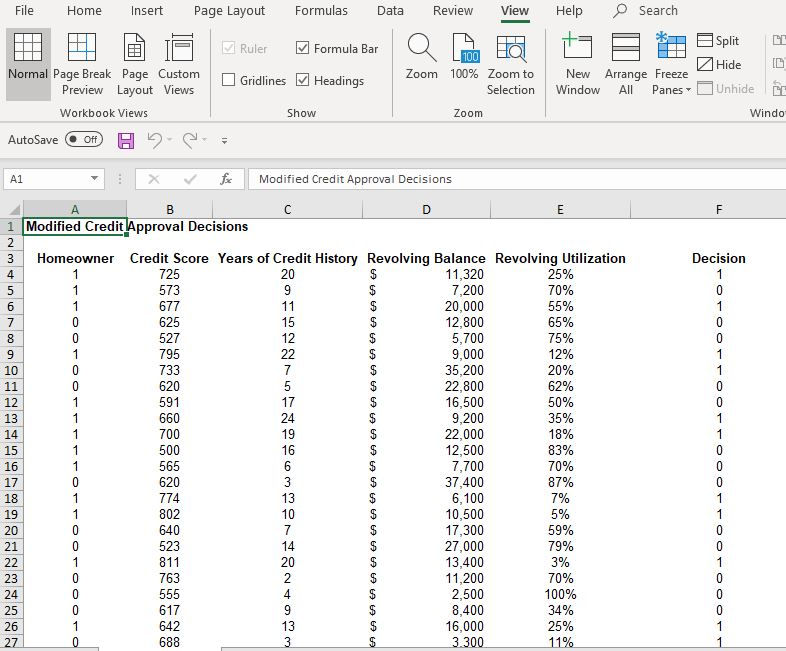The height and width of the screenshot is (651, 786).
Task: Open the Page Layout tab
Action: tap(229, 11)
